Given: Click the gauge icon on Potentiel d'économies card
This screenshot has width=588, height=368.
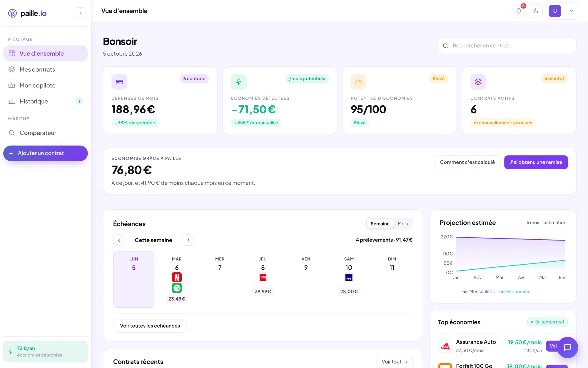Looking at the screenshot, I should (358, 82).
